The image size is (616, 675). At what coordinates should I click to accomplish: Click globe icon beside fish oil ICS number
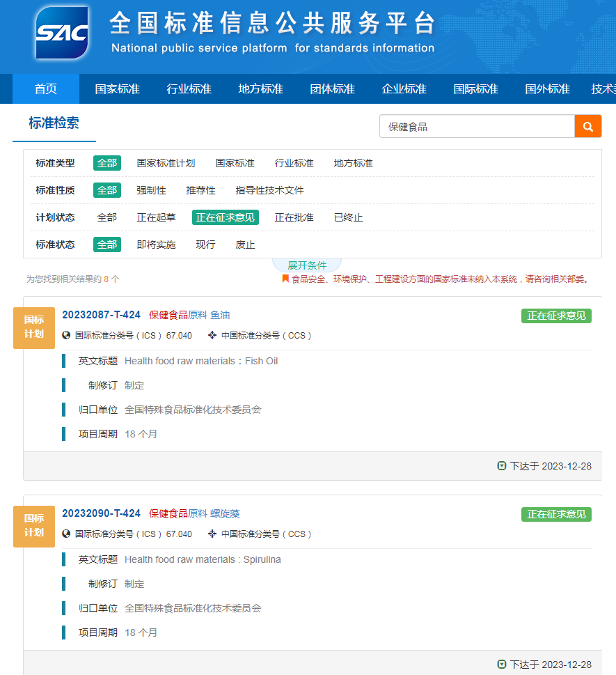tap(67, 335)
